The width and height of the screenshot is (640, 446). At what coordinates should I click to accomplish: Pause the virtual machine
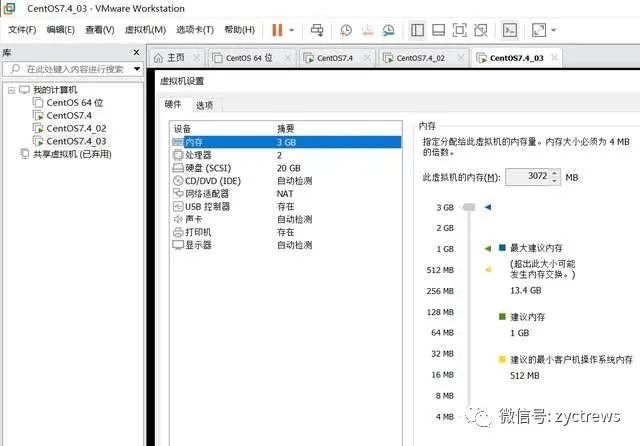[x=277, y=30]
